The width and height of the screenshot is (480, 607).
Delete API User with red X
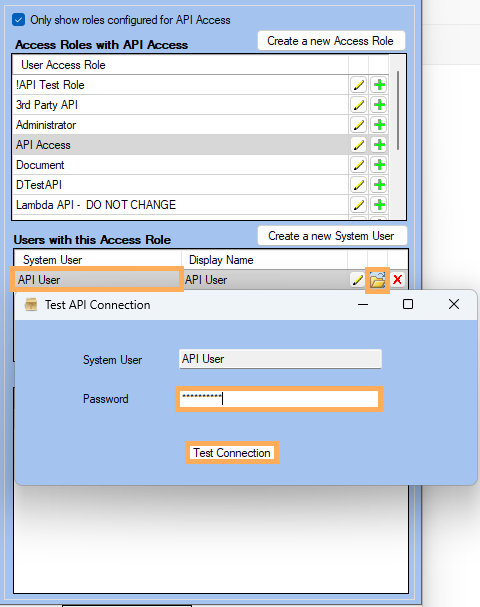[397, 279]
